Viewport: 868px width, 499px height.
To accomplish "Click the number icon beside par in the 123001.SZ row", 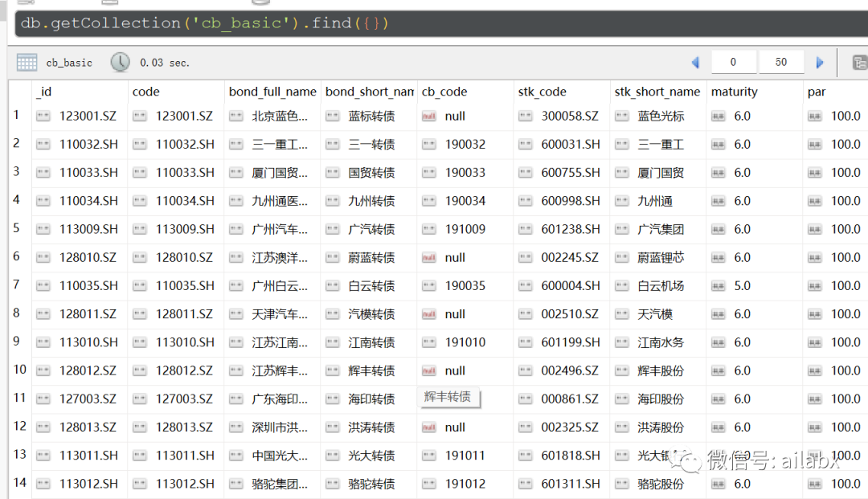I will tap(814, 117).
